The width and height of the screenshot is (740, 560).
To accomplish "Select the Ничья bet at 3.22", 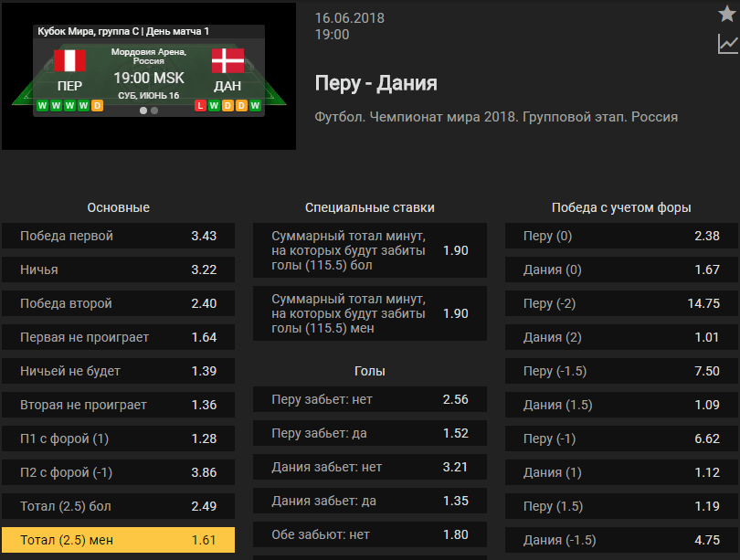I will tap(119, 269).
